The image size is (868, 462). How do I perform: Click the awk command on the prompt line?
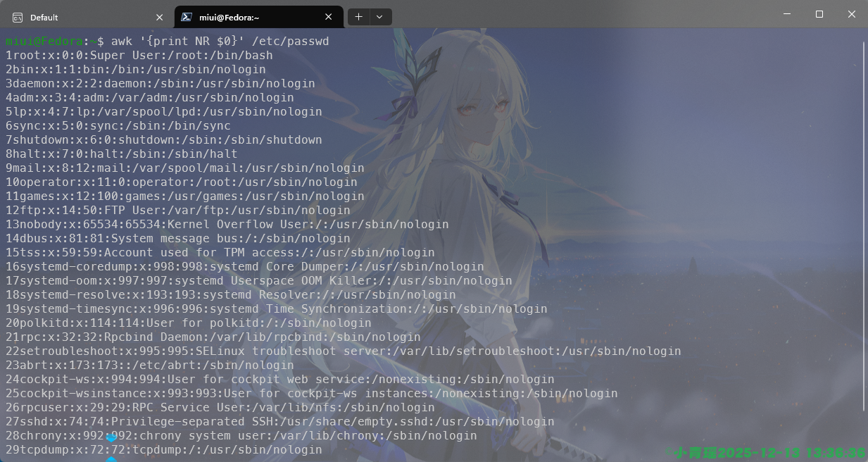click(123, 41)
